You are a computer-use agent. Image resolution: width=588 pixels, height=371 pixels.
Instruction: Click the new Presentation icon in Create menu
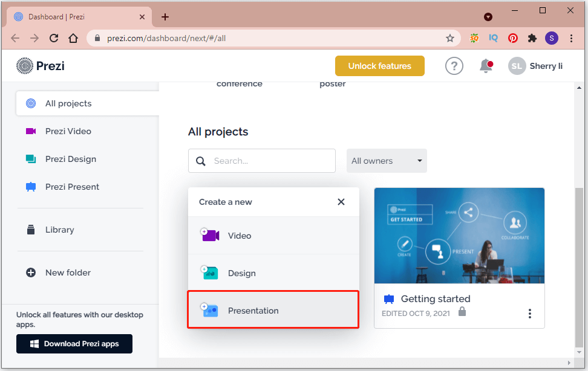(210, 310)
